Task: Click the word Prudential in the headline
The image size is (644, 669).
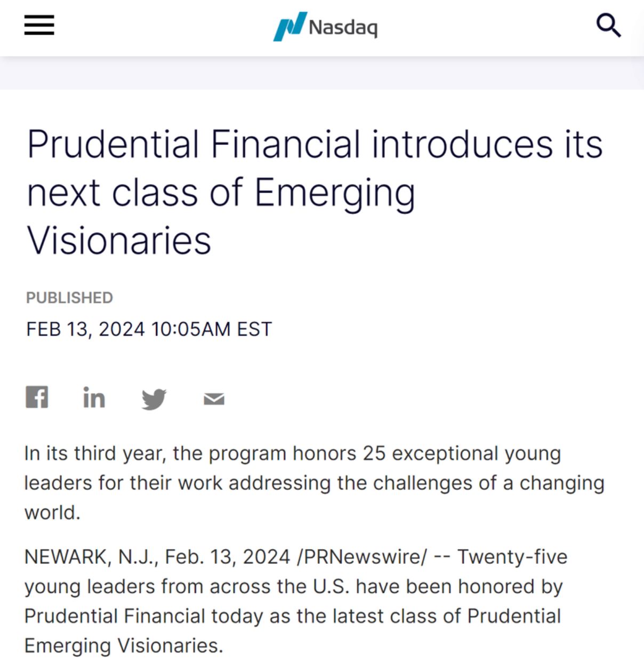Action: click(x=113, y=144)
